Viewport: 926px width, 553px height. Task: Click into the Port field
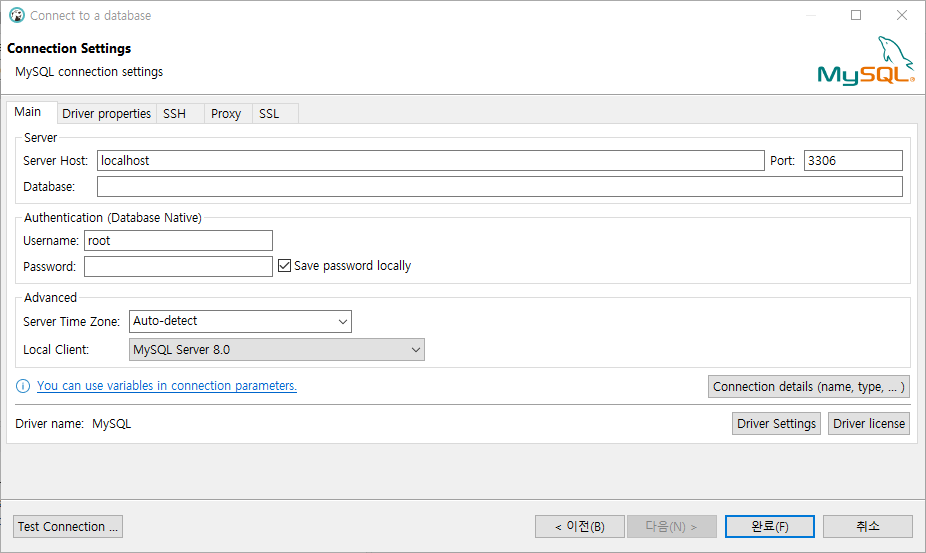(853, 161)
